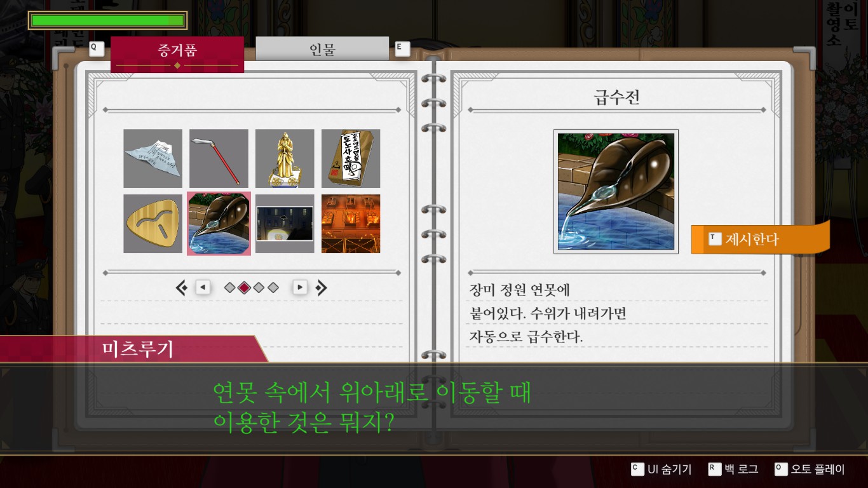The height and width of the screenshot is (488, 868).
Task: Click the right diamond page arrow
Action: (x=321, y=288)
